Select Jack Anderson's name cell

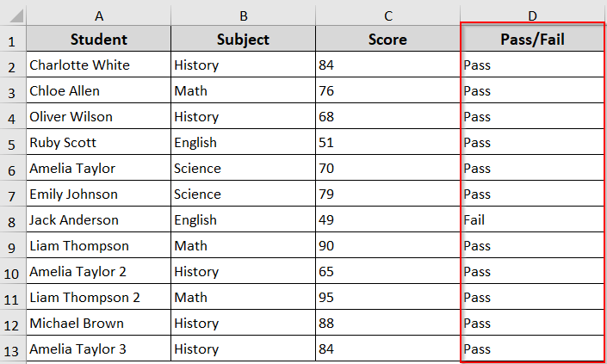(99, 220)
